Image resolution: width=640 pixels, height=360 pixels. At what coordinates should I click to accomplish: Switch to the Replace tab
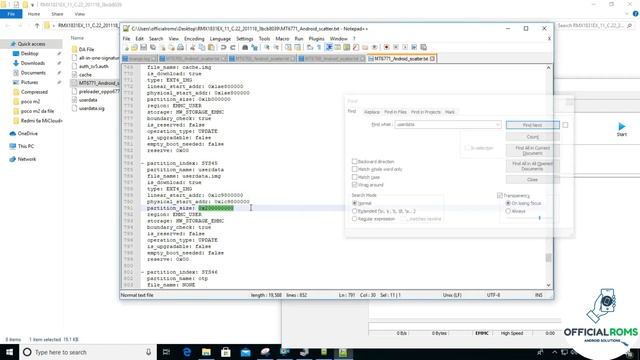[x=371, y=112]
